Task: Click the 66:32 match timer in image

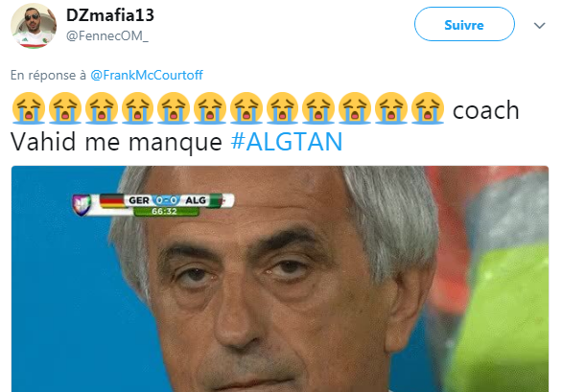Action: 165,212
